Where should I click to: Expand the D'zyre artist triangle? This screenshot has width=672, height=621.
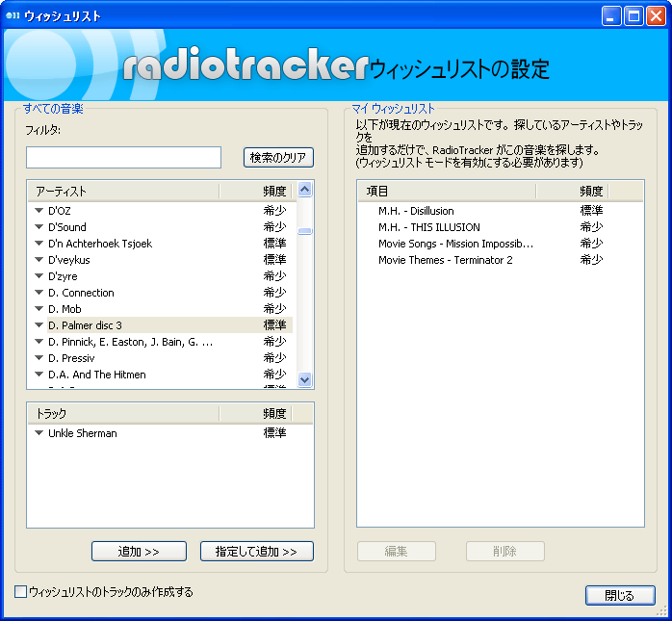pyautogui.click(x=39, y=276)
